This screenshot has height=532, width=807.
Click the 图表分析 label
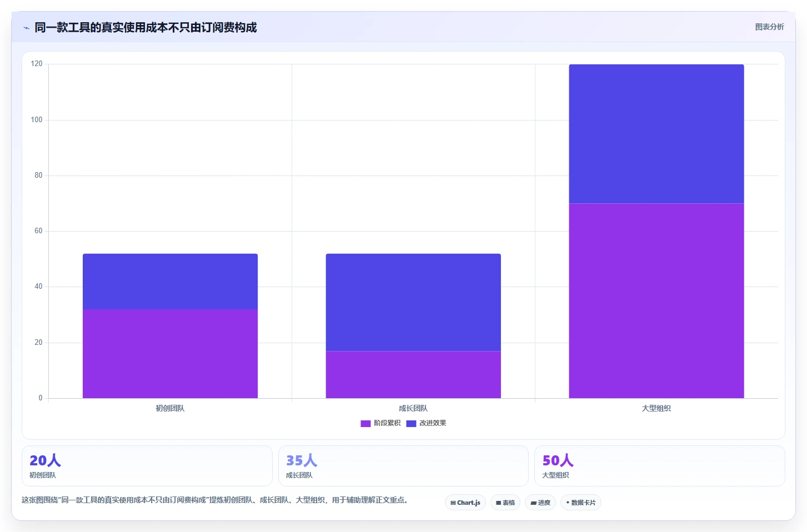(769, 27)
